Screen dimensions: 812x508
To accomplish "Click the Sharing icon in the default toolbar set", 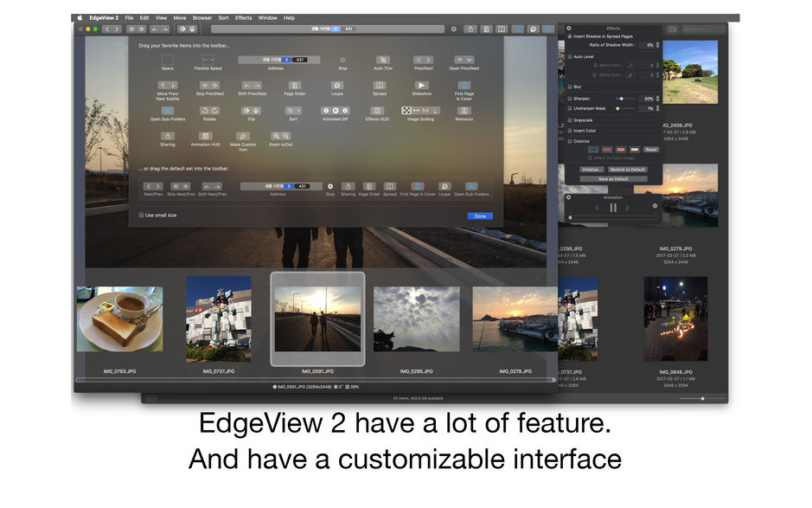I will click(x=348, y=188).
